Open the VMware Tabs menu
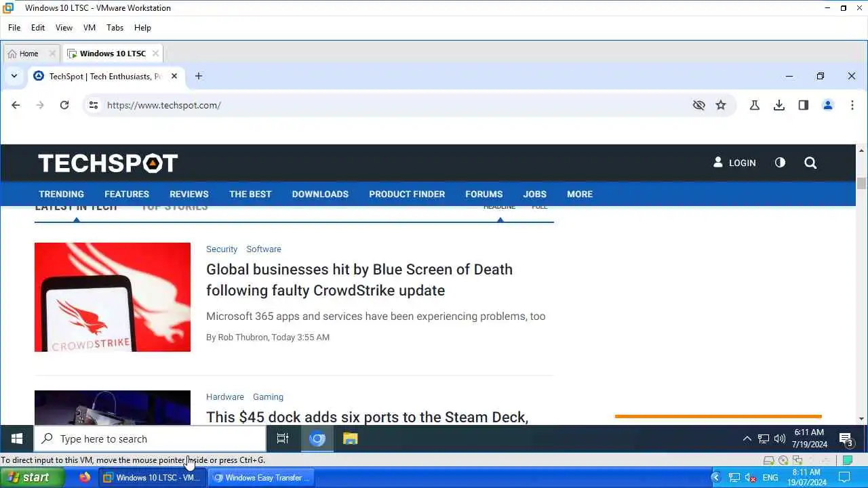The width and height of the screenshot is (868, 488). [115, 28]
